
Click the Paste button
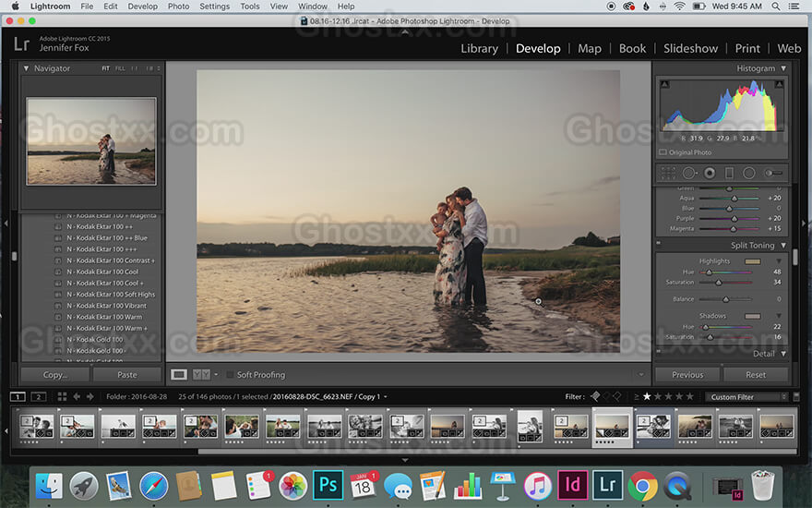point(127,375)
